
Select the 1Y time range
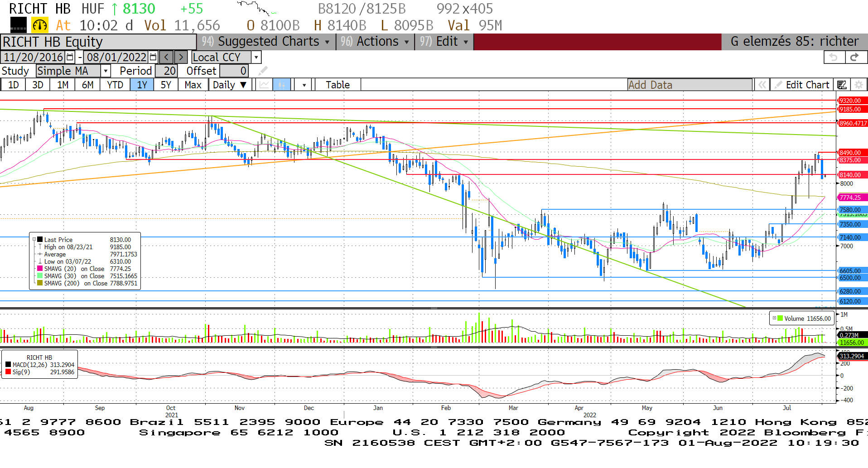(142, 85)
